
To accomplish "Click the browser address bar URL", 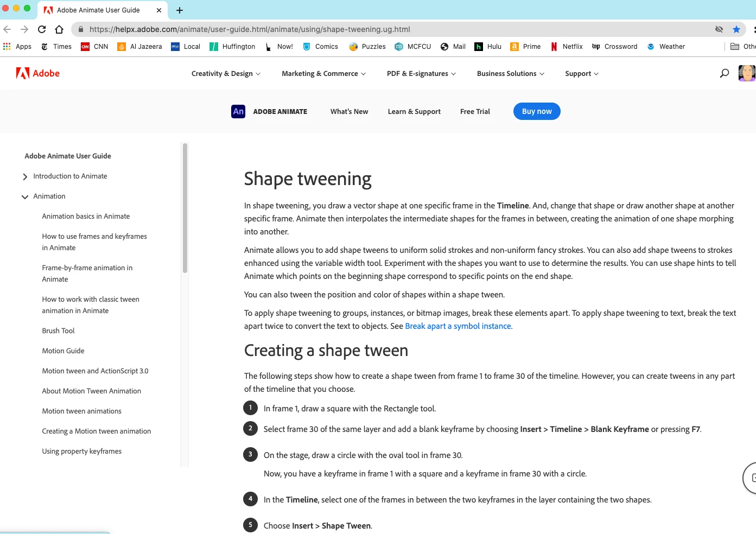I will [x=250, y=29].
